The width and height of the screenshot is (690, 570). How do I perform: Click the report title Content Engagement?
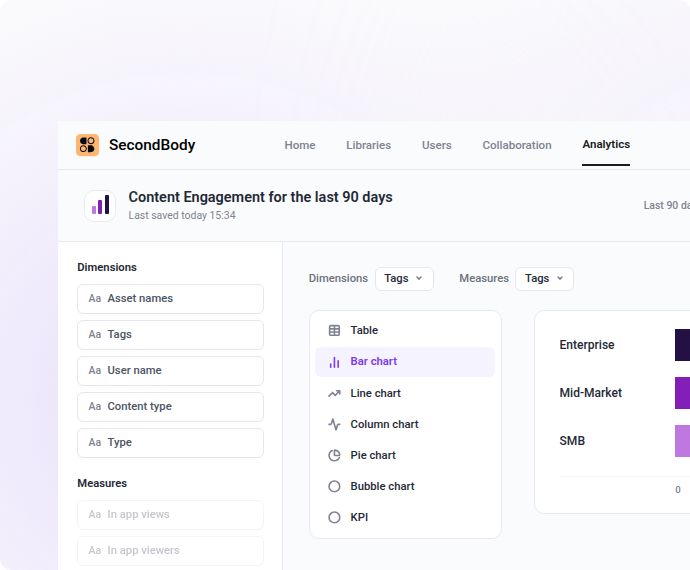(x=261, y=197)
